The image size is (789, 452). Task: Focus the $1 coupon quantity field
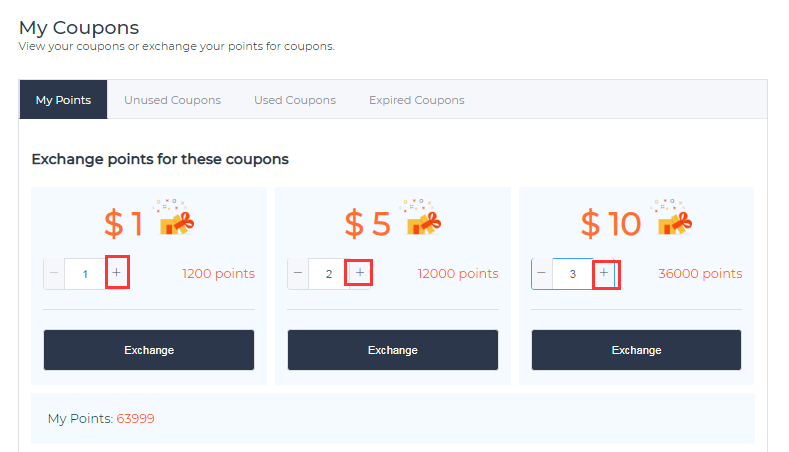click(85, 274)
